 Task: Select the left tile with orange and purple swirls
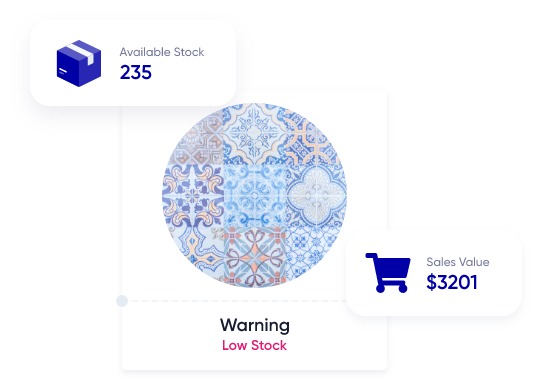click(x=193, y=195)
